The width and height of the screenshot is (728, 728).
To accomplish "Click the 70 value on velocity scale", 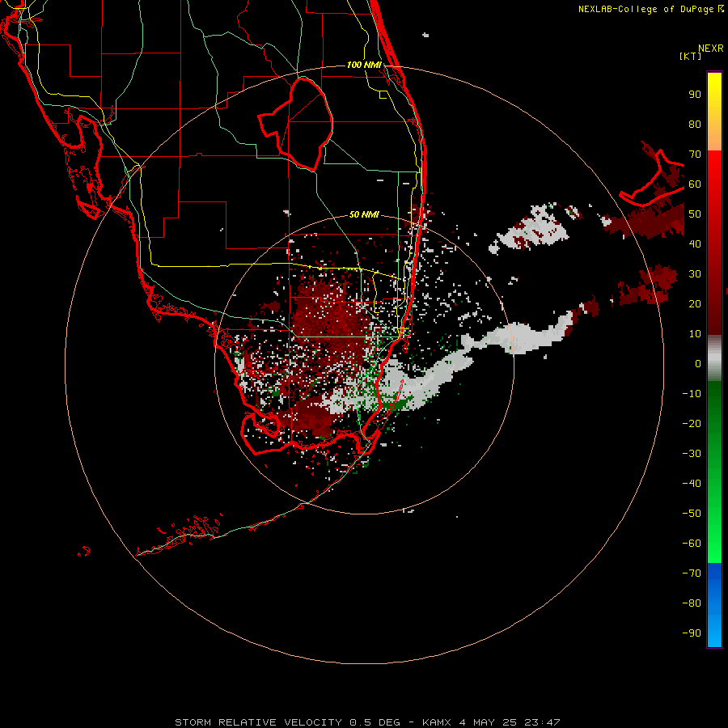I will (695, 154).
